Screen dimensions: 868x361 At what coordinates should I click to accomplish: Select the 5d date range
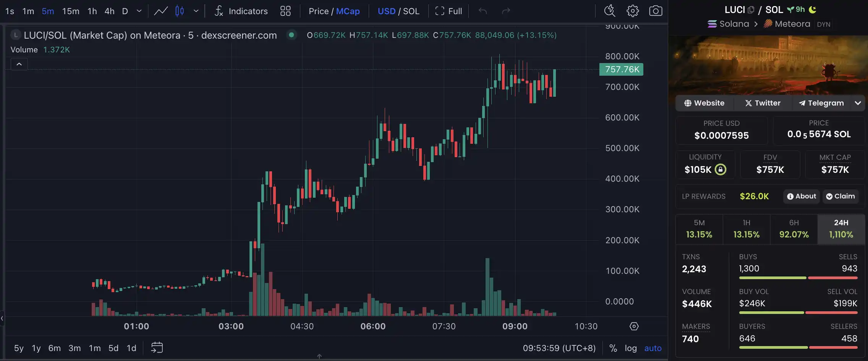coord(113,348)
